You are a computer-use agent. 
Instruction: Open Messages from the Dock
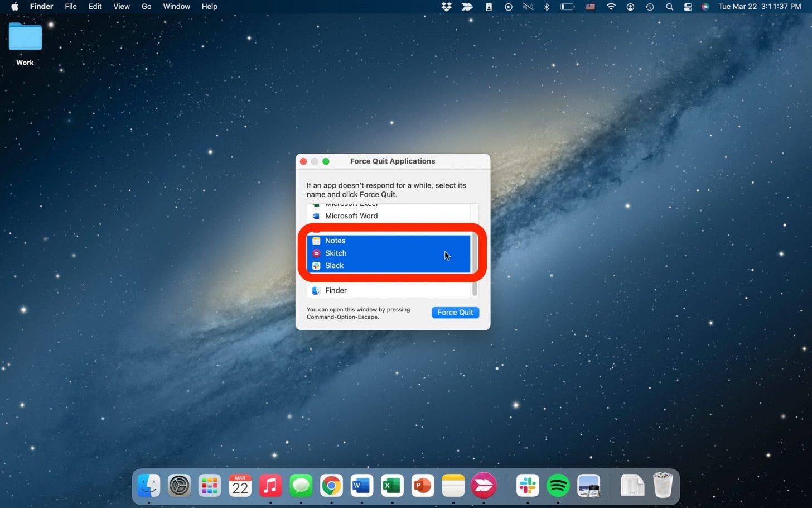pyautogui.click(x=301, y=486)
